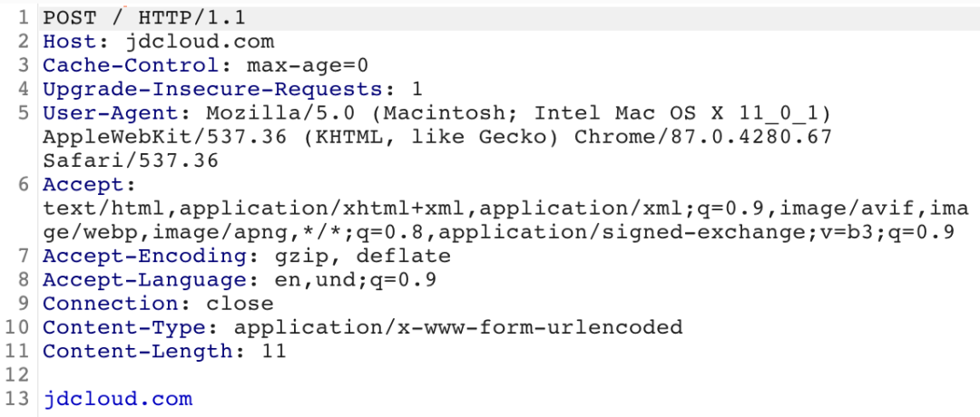
Task: Click the User-Agent header name
Action: click(x=112, y=113)
